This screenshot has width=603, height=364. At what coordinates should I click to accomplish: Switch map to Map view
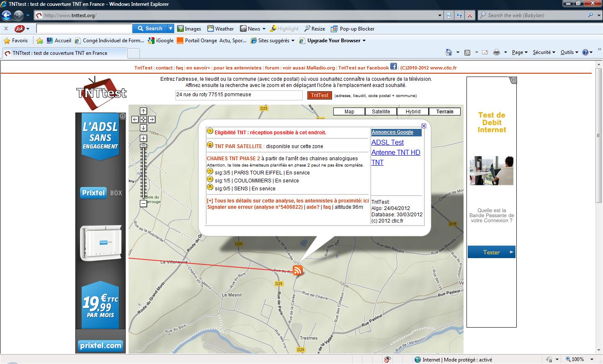349,112
